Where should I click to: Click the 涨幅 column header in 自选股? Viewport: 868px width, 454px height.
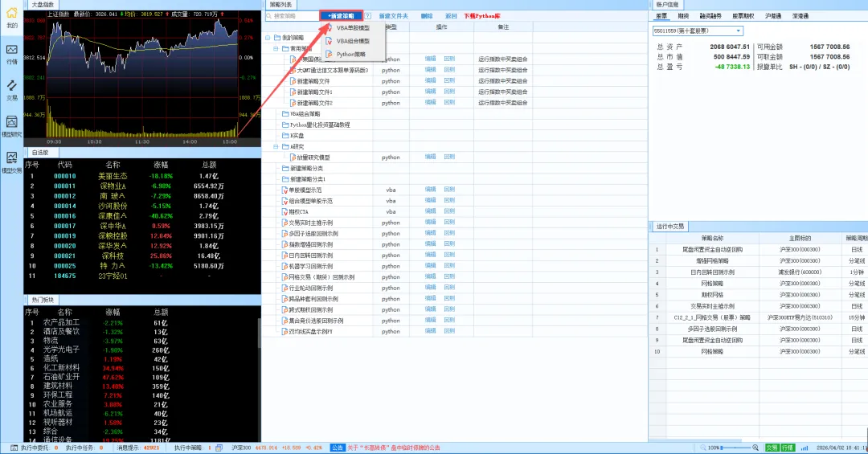coord(161,165)
